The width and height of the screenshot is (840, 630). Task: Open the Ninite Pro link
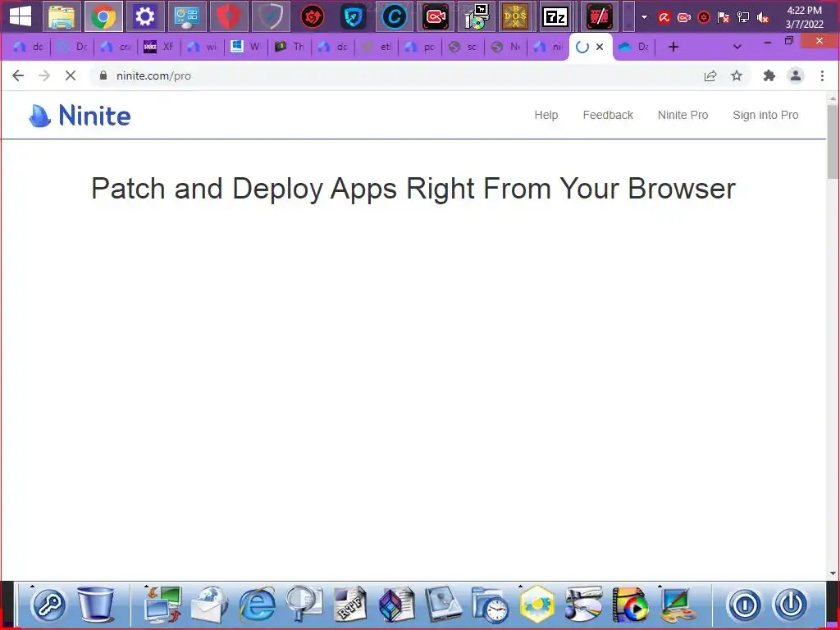point(683,115)
